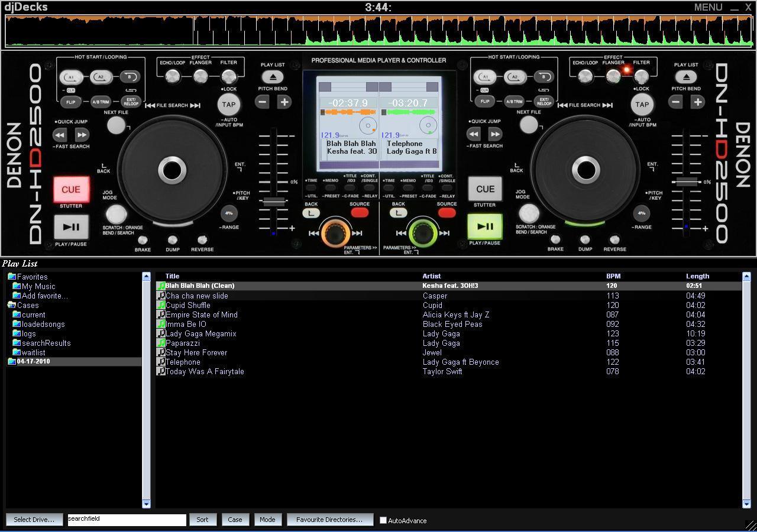Toggle right deck Echo/Loop effect knob

585,76
